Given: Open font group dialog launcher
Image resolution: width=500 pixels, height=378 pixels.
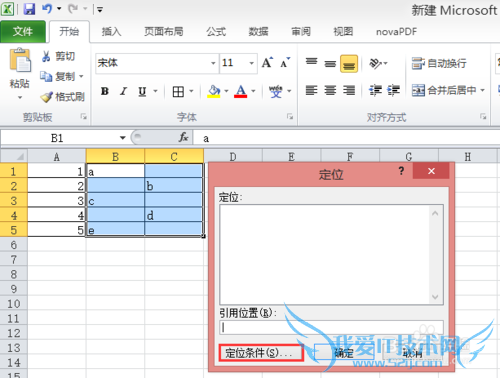Looking at the screenshot, I should (x=290, y=116).
